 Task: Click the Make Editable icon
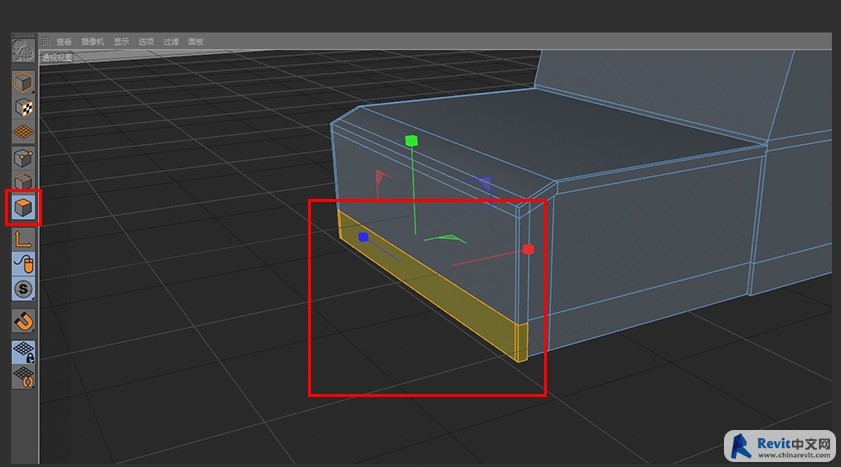23,51
